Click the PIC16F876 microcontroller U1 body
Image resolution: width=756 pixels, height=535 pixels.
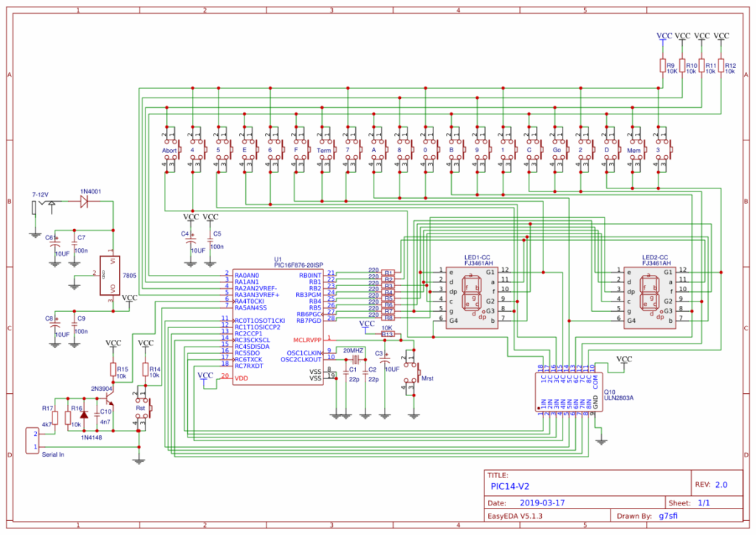pos(278,326)
